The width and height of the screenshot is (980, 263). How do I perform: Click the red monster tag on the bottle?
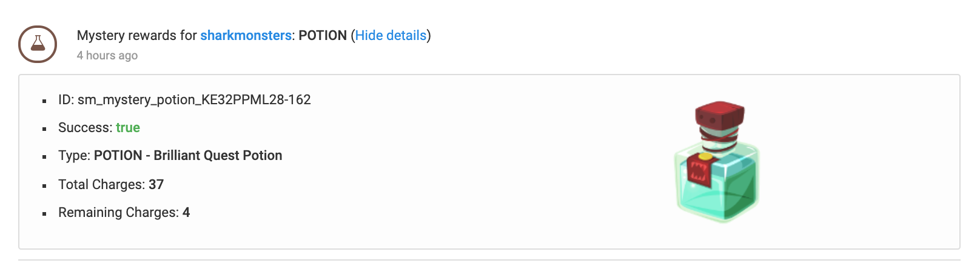pos(700,168)
